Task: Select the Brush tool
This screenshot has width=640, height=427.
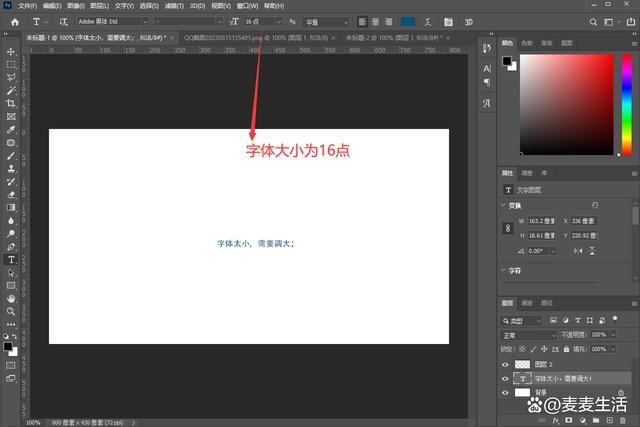Action: tap(11, 156)
